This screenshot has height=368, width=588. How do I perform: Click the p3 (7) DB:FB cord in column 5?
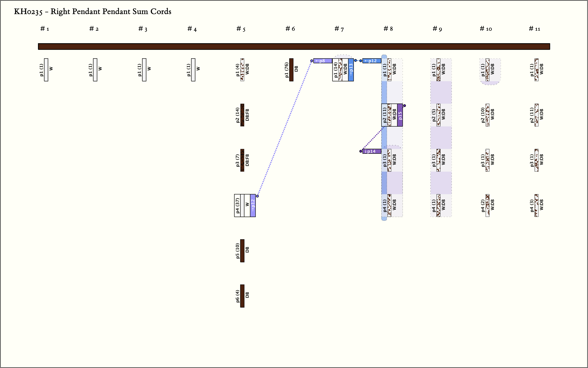tap(242, 160)
